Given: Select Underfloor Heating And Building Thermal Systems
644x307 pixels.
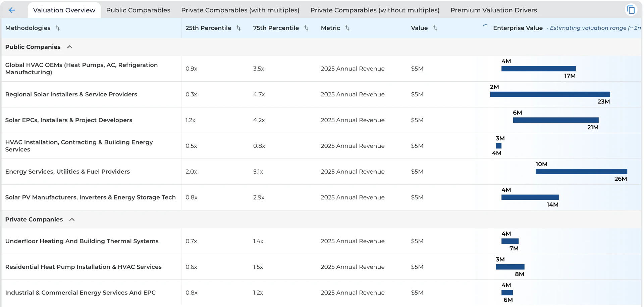Looking at the screenshot, I should click(x=82, y=241).
